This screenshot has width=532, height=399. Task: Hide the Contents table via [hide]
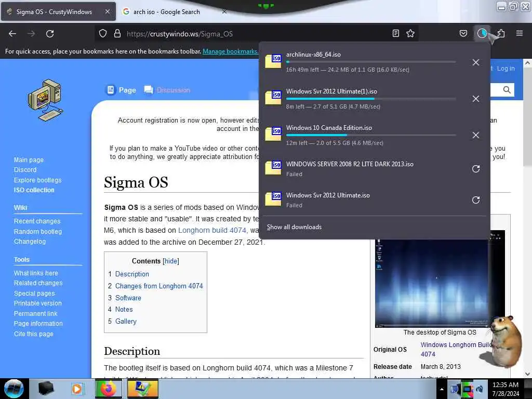(170, 261)
